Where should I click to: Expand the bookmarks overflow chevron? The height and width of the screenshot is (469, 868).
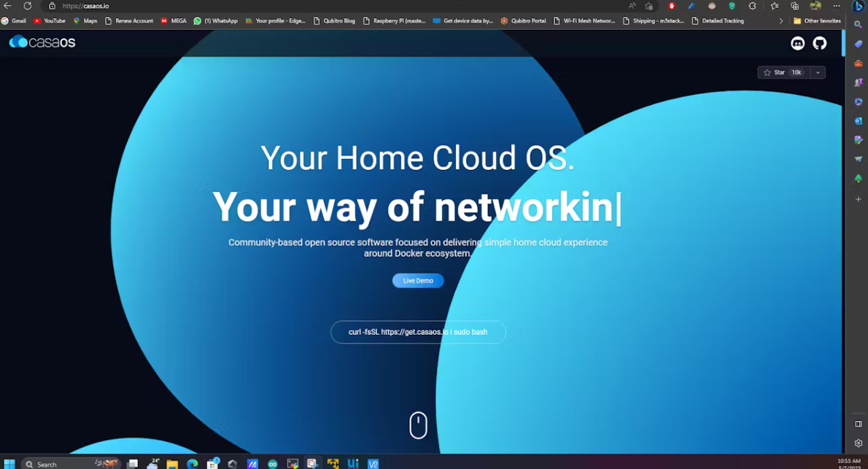[780, 21]
